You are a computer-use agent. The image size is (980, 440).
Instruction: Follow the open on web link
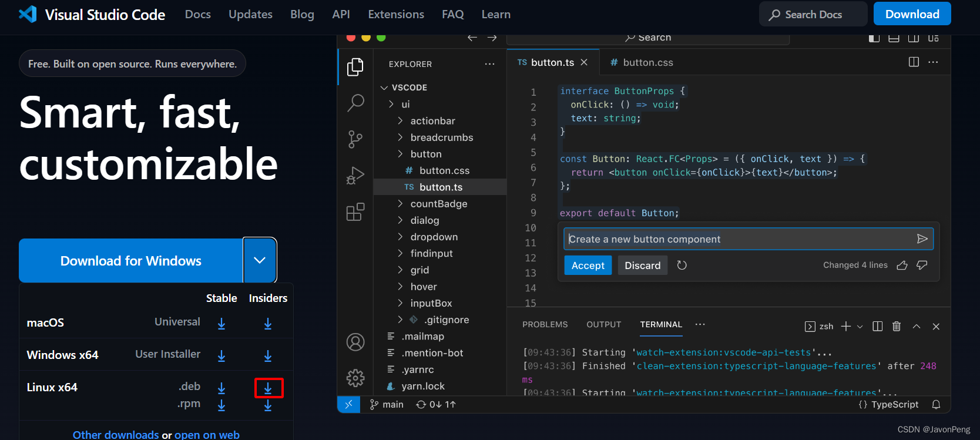click(x=207, y=435)
